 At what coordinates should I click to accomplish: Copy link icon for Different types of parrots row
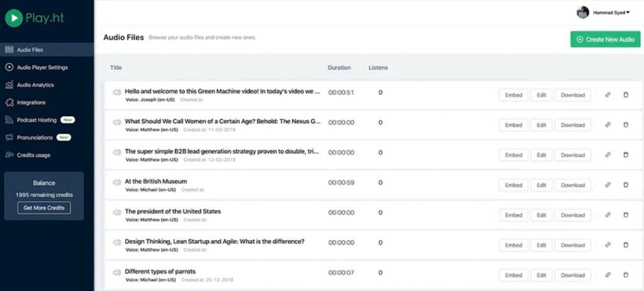(608, 275)
